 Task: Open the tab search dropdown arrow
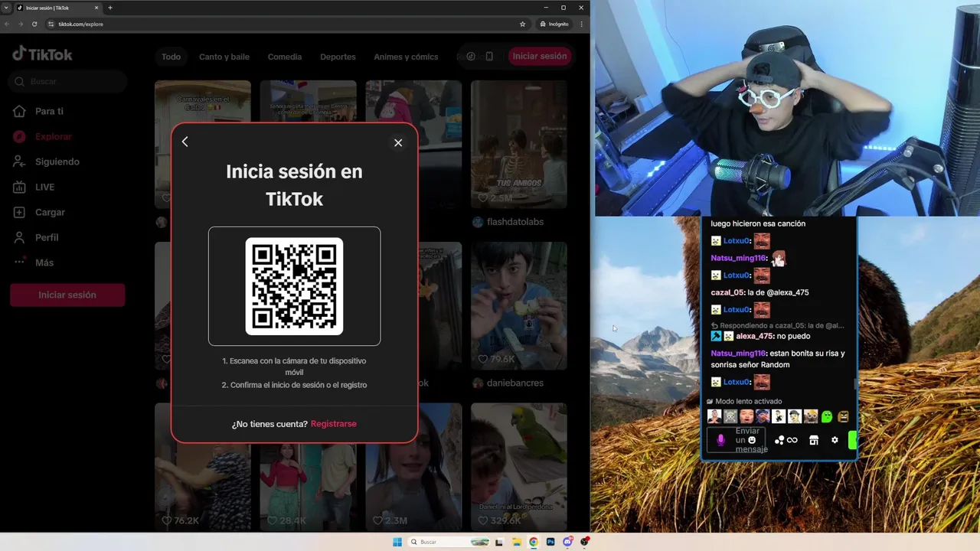pyautogui.click(x=6, y=8)
